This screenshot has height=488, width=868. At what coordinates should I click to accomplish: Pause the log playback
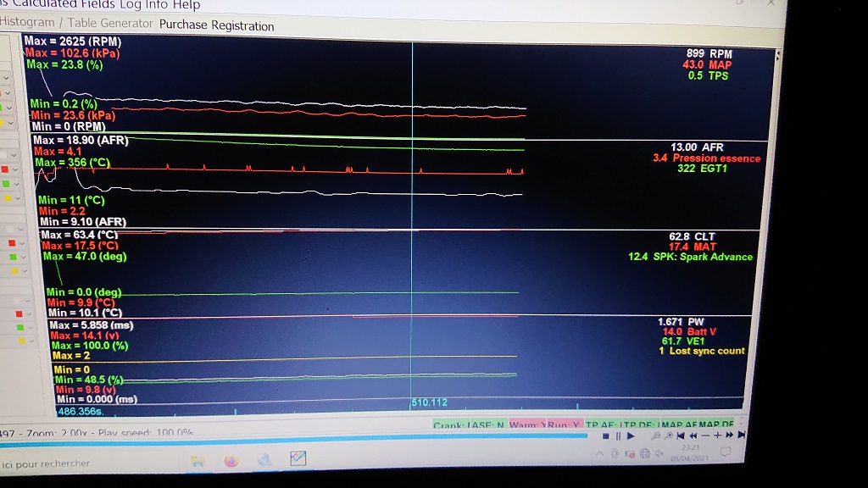click(617, 435)
